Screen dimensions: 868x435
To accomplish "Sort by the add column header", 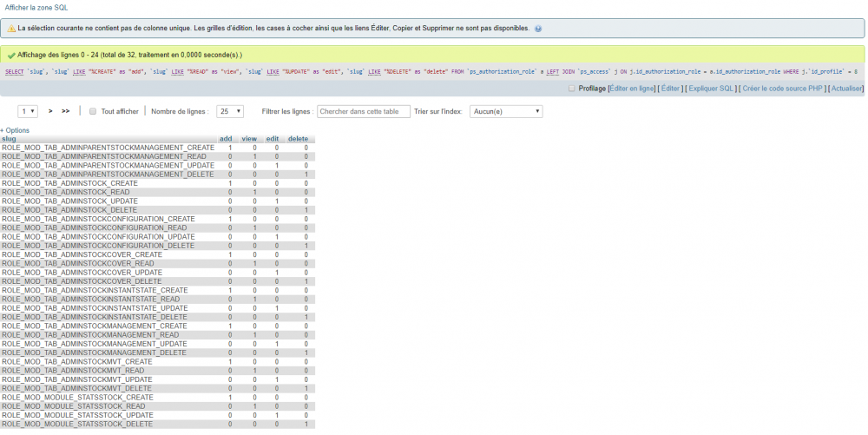I will click(x=226, y=139).
